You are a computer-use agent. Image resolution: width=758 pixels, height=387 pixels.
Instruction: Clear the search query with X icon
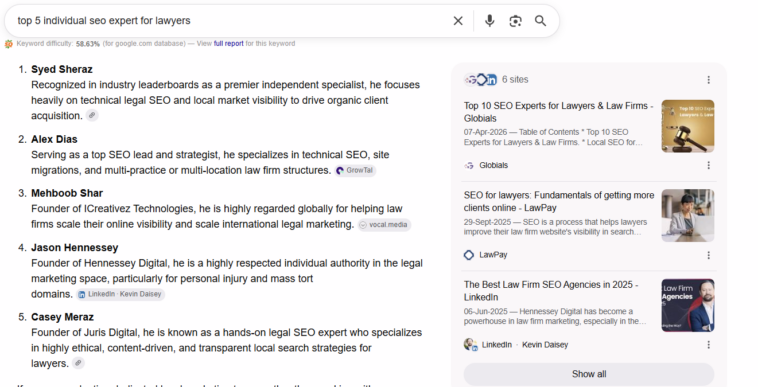tap(458, 21)
